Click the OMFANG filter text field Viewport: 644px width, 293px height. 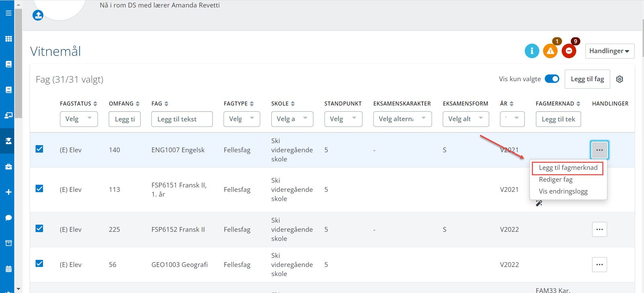125,119
